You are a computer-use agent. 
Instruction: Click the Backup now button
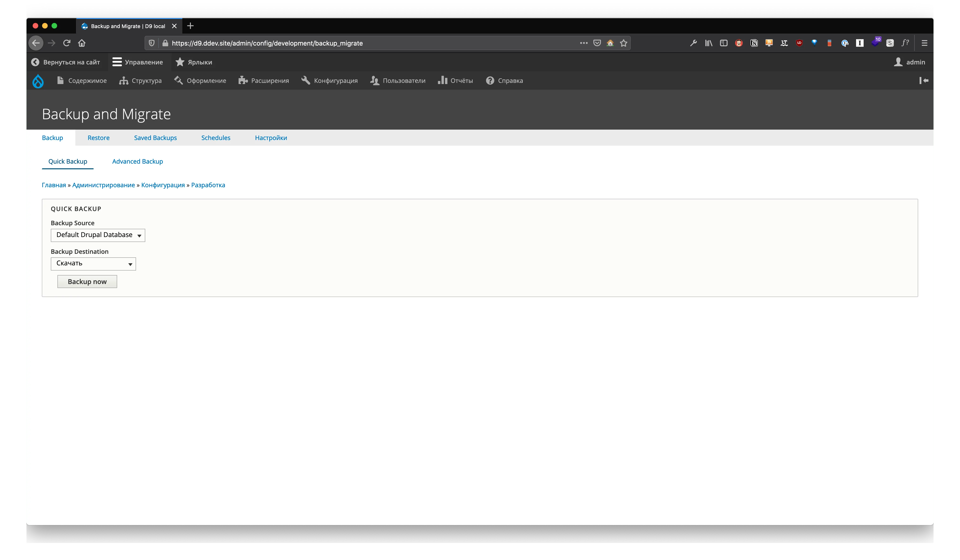point(87,282)
